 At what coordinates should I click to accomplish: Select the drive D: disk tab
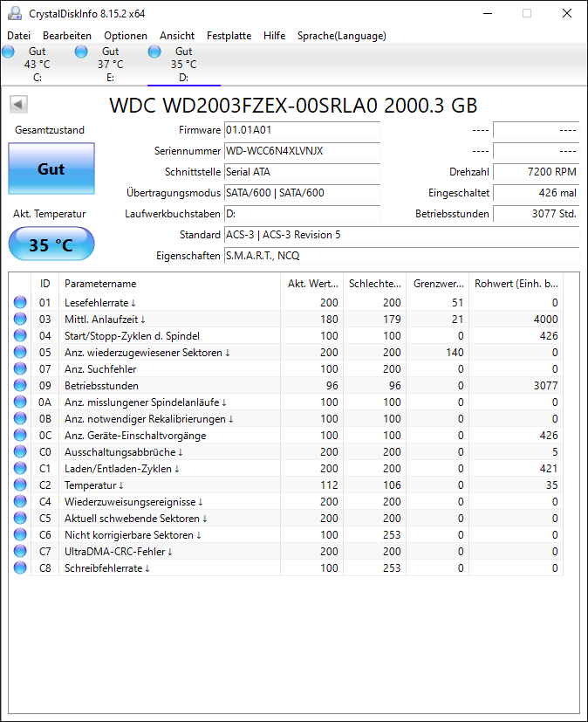coord(184,65)
